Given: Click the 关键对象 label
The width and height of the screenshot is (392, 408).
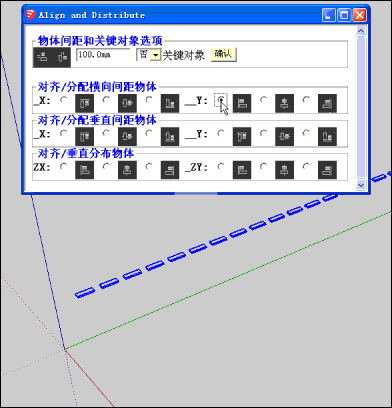Looking at the screenshot, I should point(183,55).
